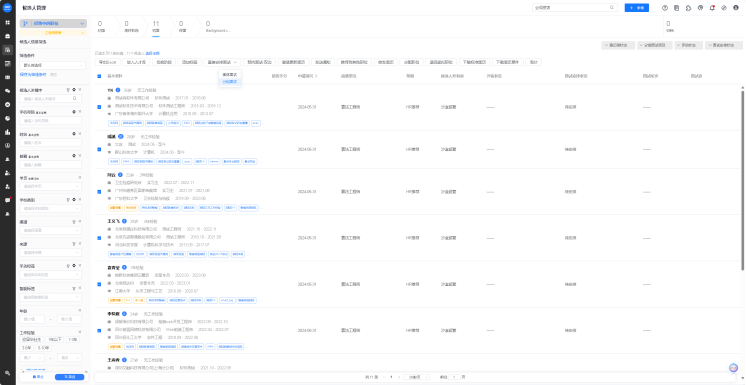
Task: Click funnel icon beside 渠道 filter
Action: (74, 222)
